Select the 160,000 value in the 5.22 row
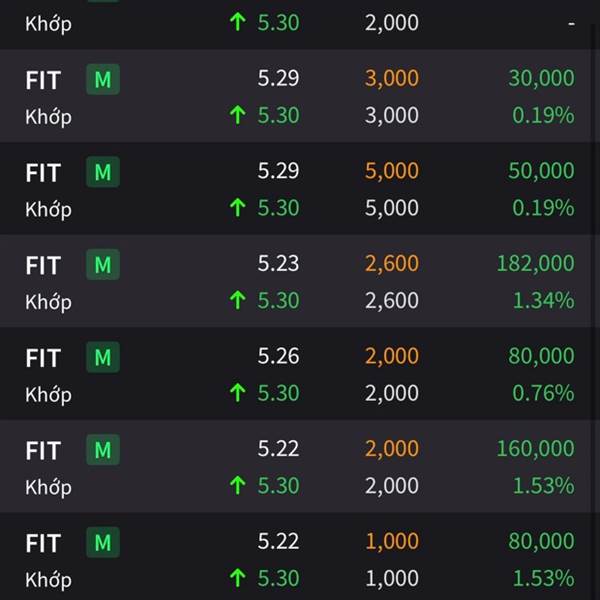Viewport: 600px width, 600px height. [535, 449]
